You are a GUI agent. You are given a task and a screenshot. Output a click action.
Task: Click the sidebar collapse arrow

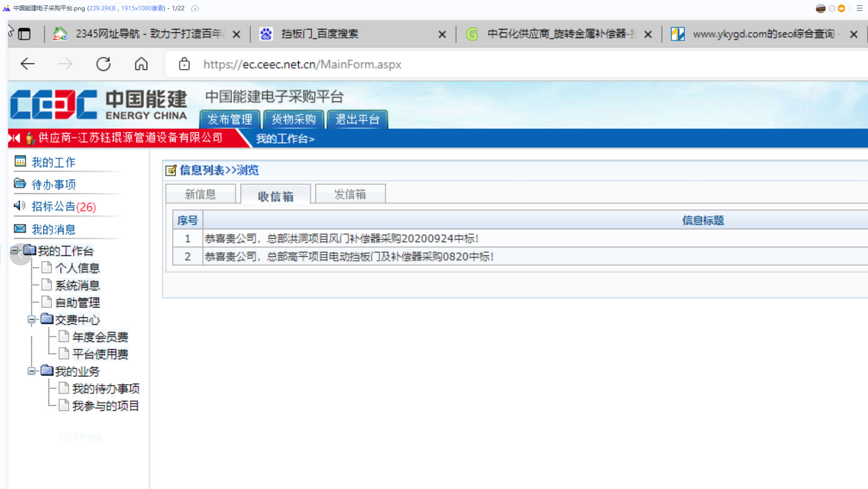pos(21,255)
